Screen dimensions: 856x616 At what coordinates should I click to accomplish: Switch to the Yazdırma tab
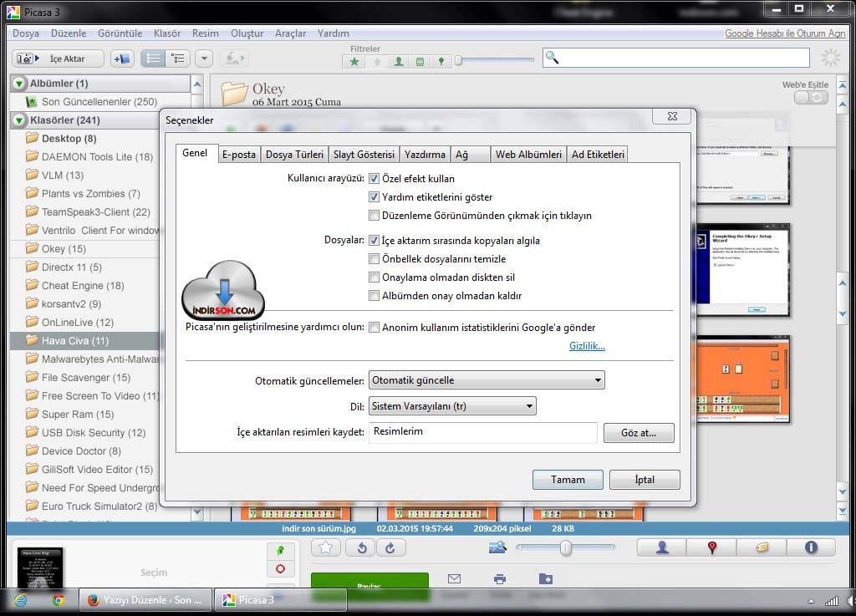(425, 155)
